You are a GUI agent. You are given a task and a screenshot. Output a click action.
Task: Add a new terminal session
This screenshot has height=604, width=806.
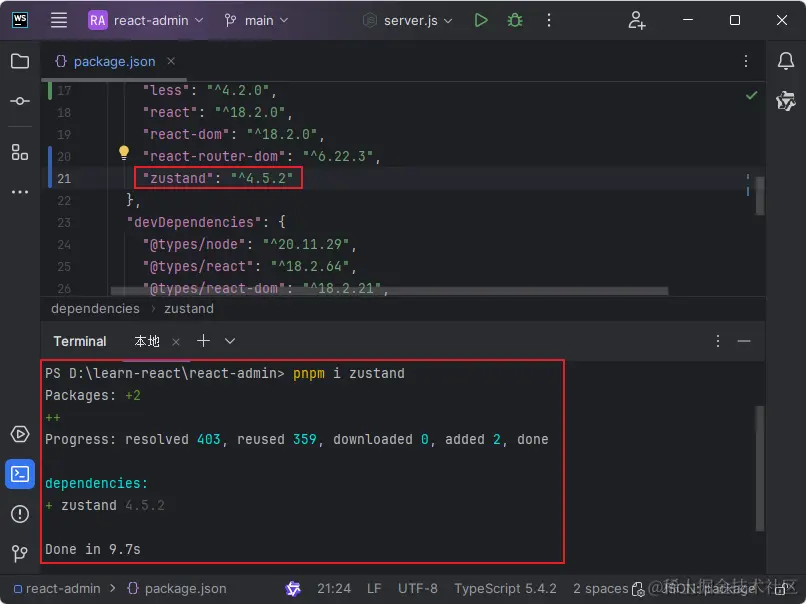coord(204,341)
